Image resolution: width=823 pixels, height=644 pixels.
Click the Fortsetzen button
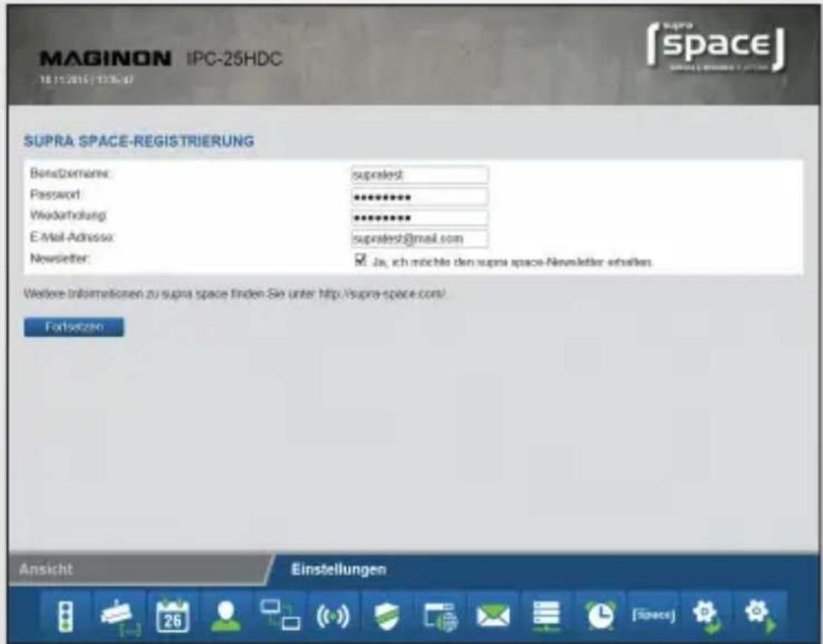pyautogui.click(x=74, y=327)
